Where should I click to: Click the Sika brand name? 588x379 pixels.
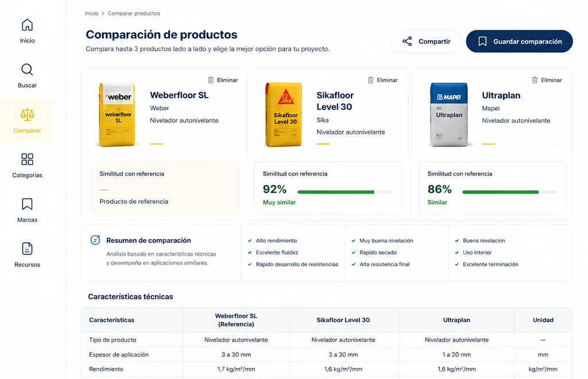tap(323, 120)
